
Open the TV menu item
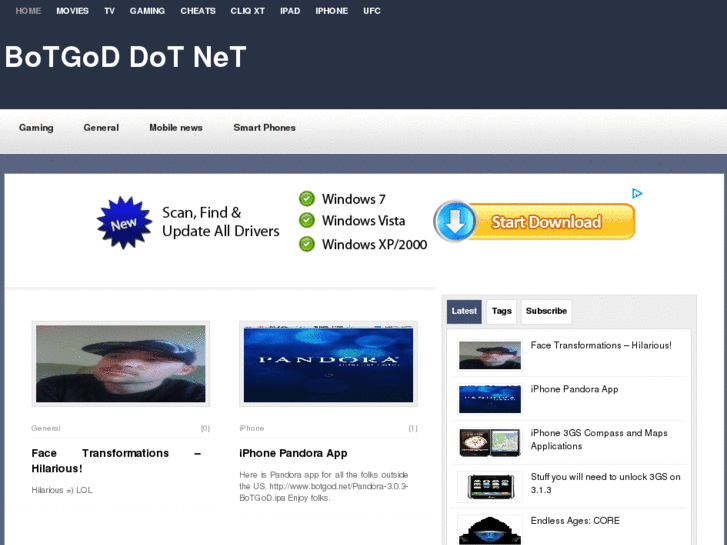(109, 11)
